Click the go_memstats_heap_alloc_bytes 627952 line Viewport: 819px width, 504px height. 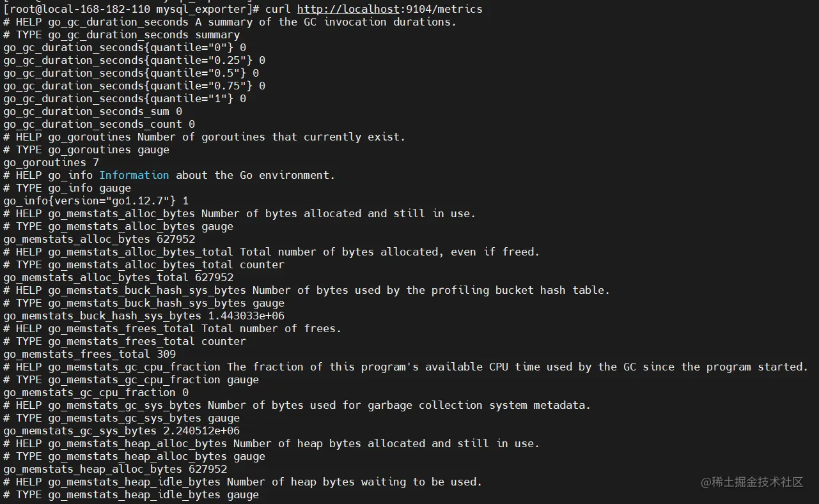pos(115,469)
